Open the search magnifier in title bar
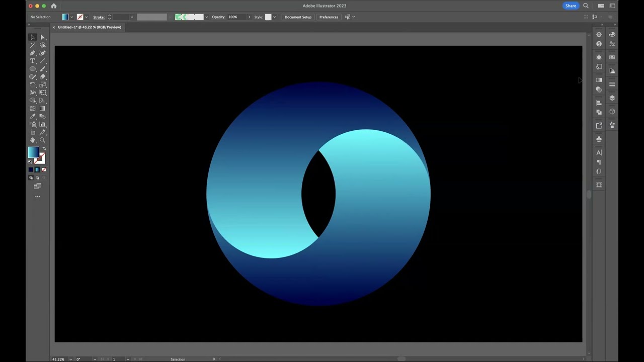644x362 pixels. (x=586, y=6)
